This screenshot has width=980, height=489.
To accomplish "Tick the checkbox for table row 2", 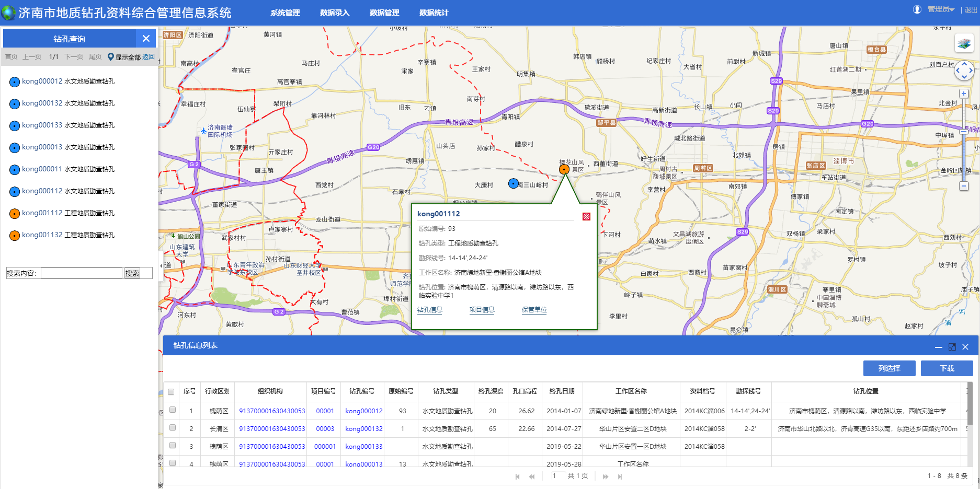I will [173, 428].
